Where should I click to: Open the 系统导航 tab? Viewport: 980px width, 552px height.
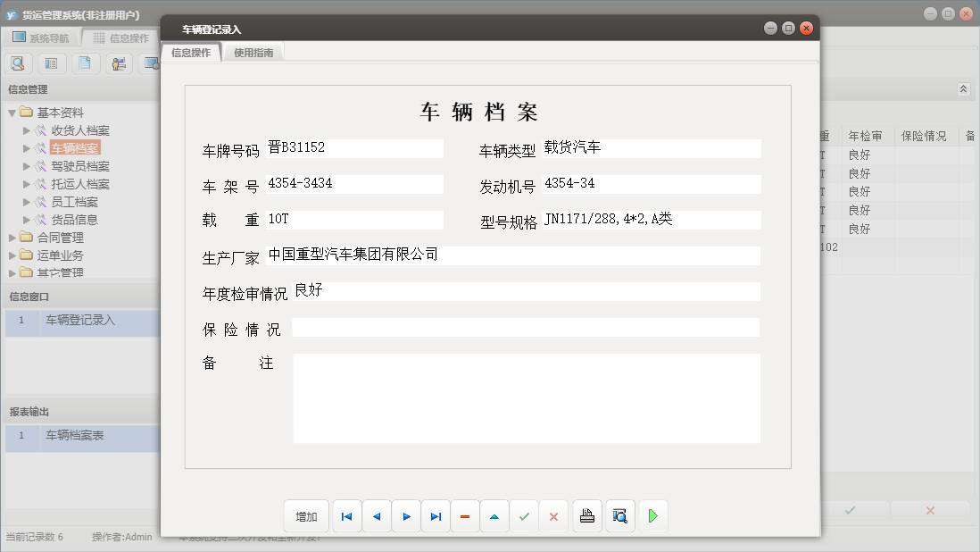click(49, 37)
